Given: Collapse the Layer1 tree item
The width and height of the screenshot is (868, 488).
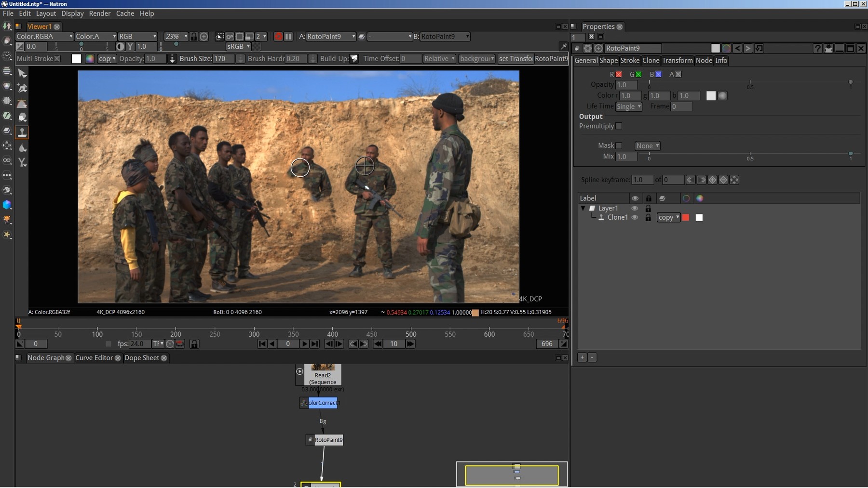Looking at the screenshot, I should [583, 208].
